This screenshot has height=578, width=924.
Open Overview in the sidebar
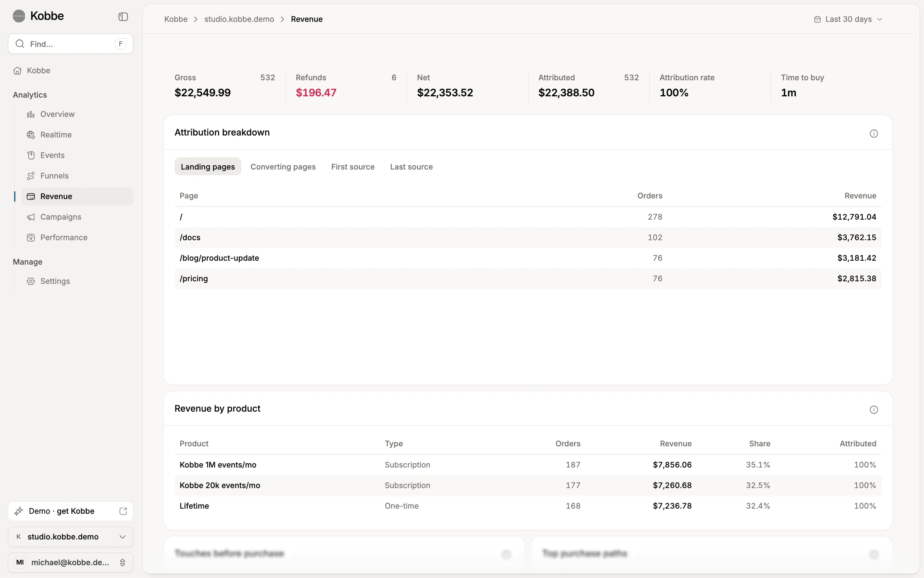click(78, 114)
